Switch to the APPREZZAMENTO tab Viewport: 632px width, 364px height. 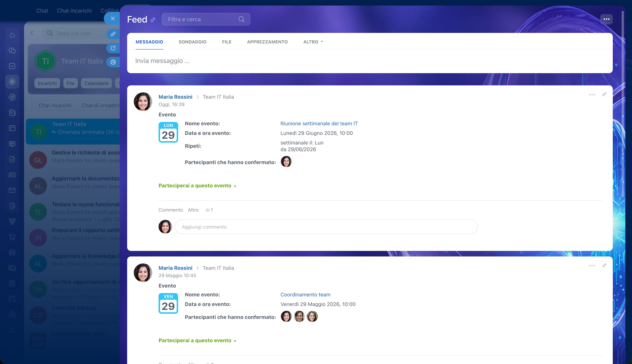pyautogui.click(x=267, y=42)
